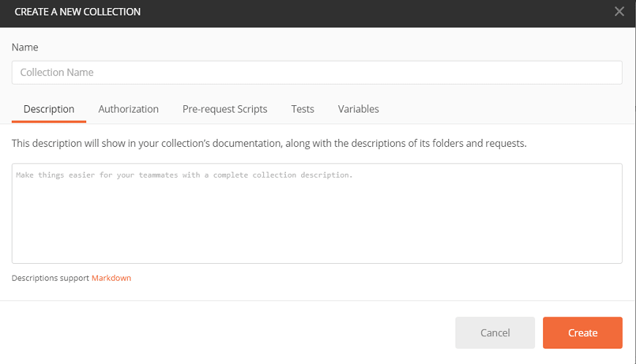The height and width of the screenshot is (364, 636).
Task: Focus the Collection Name input field
Action: pyautogui.click(x=317, y=72)
